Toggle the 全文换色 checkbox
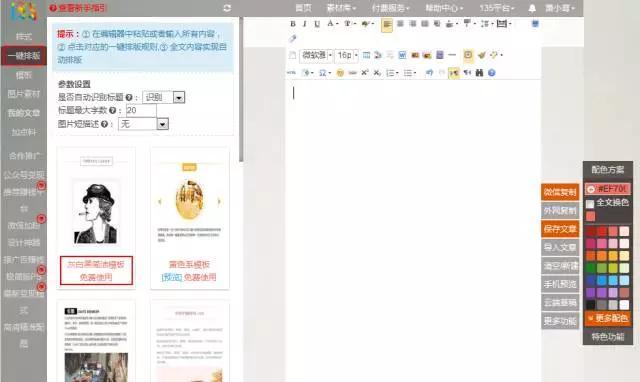Image resolution: width=640 pixels, height=382 pixels. point(590,204)
